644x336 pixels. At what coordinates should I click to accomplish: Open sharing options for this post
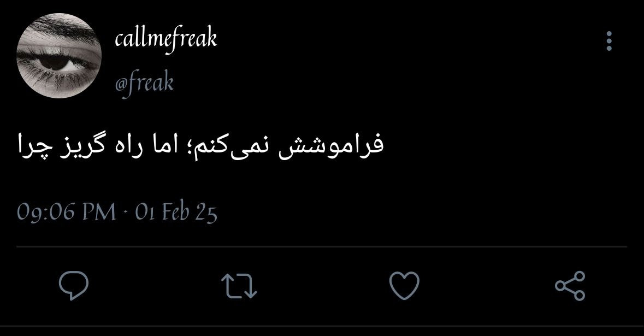pyautogui.click(x=570, y=286)
